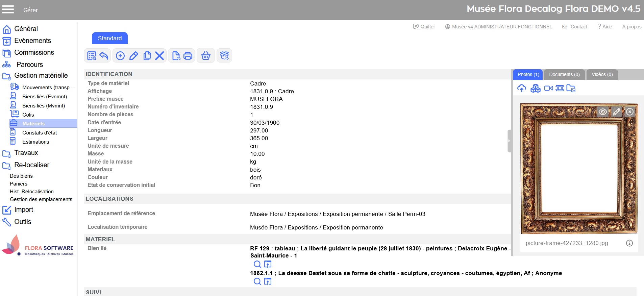644x296 pixels.
Task: Switch to the Documents (0) tab
Action: click(x=564, y=75)
